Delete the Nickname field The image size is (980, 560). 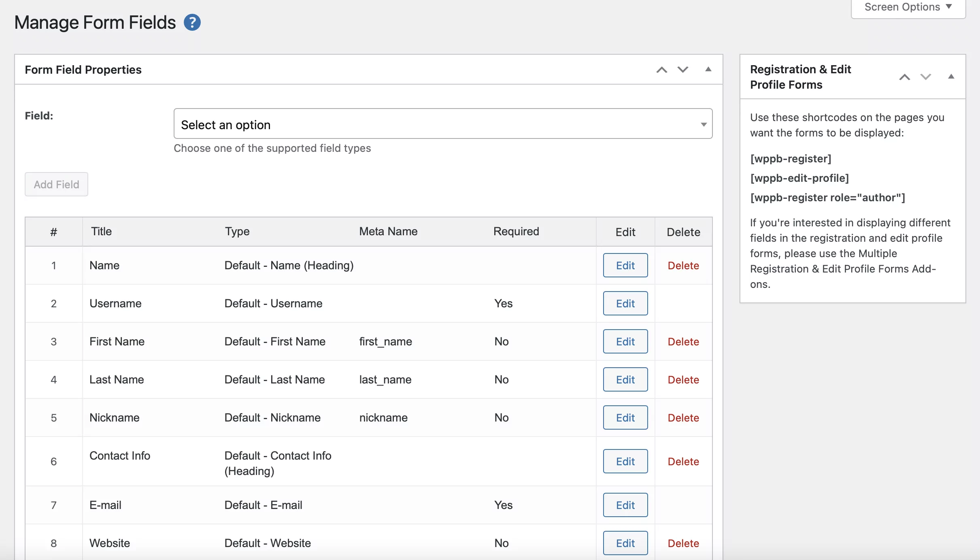[683, 418]
